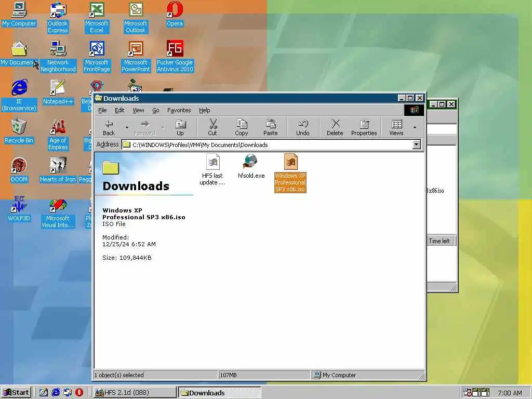The height and width of the screenshot is (399, 532).
Task: Launch DOOM desktop icon
Action: [x=19, y=170]
